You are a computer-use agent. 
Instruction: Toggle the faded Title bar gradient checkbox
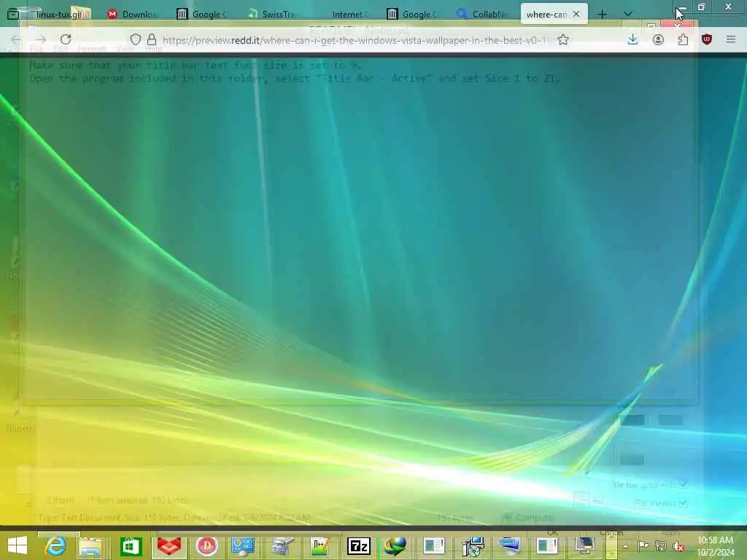pyautogui.click(x=683, y=484)
